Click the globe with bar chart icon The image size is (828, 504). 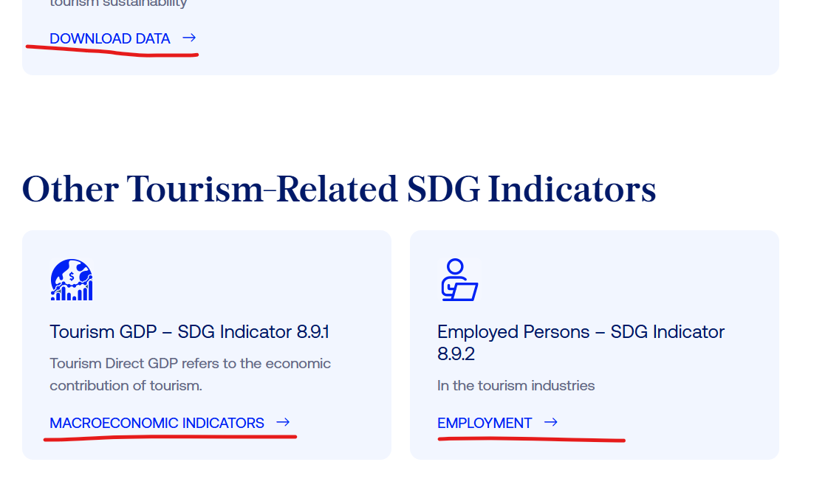(x=72, y=280)
